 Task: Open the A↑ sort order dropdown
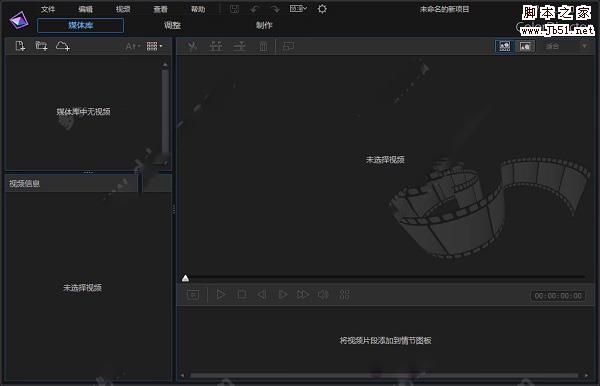pos(132,47)
